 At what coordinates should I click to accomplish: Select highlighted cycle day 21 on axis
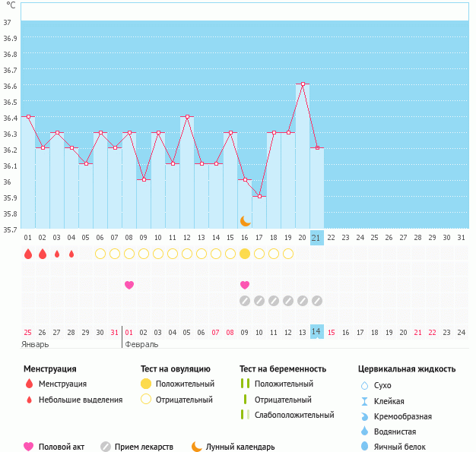click(317, 238)
